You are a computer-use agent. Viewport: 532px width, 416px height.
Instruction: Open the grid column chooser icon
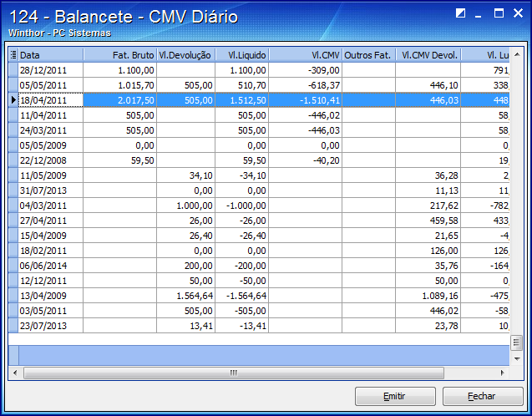click(x=13, y=54)
